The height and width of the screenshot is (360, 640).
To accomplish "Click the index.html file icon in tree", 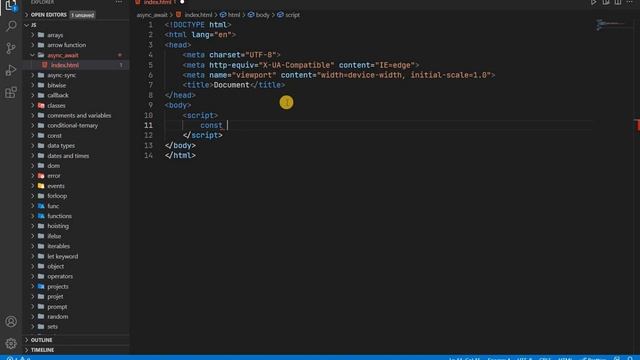I will 45,65.
